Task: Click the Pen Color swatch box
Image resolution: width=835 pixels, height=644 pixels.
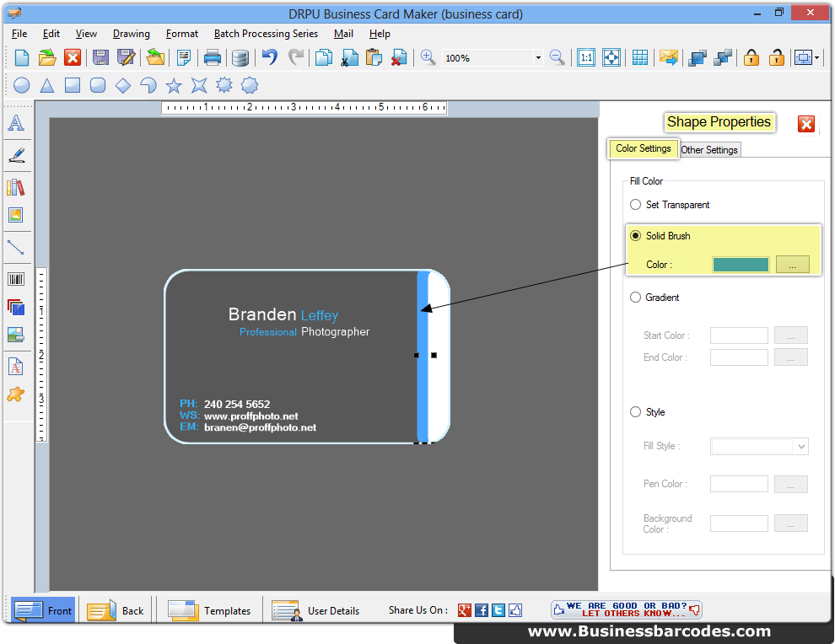Action: coord(739,484)
